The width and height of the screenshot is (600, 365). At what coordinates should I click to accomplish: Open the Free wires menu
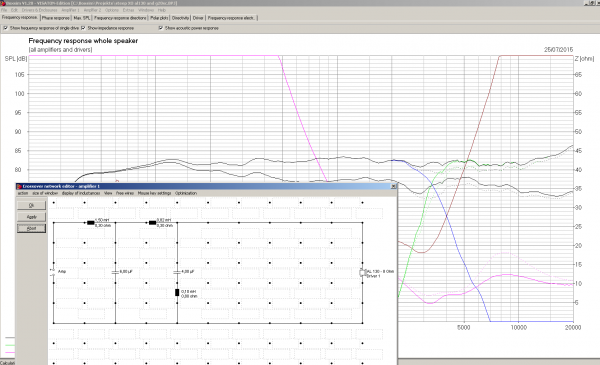(x=125, y=193)
